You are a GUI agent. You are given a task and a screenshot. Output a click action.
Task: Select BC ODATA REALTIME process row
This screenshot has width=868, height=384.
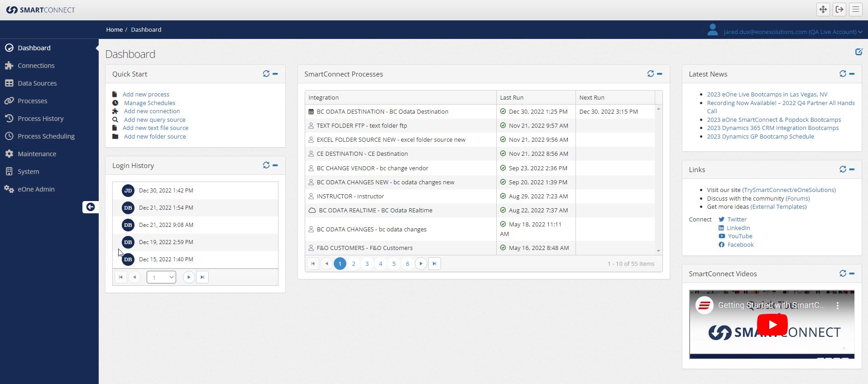pyautogui.click(x=480, y=210)
